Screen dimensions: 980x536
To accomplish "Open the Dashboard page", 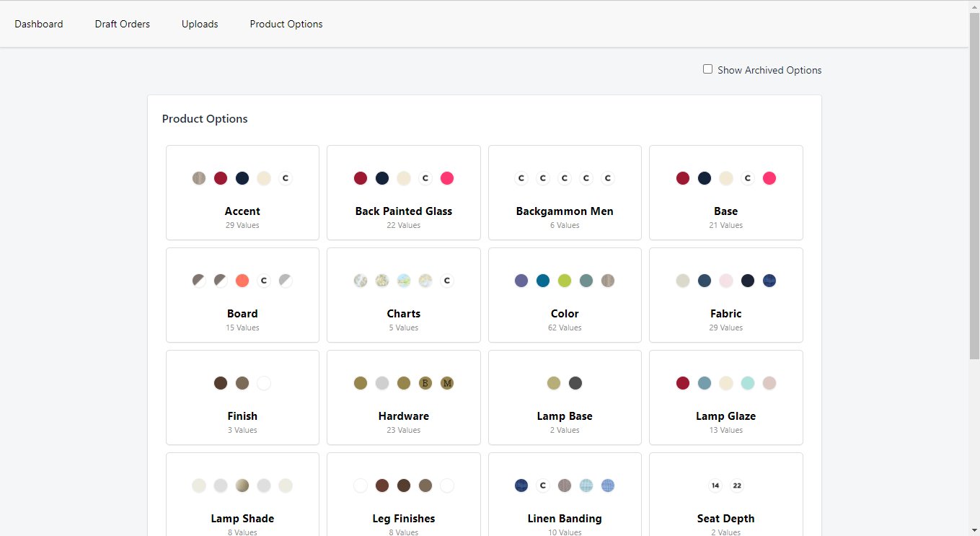I will [39, 24].
